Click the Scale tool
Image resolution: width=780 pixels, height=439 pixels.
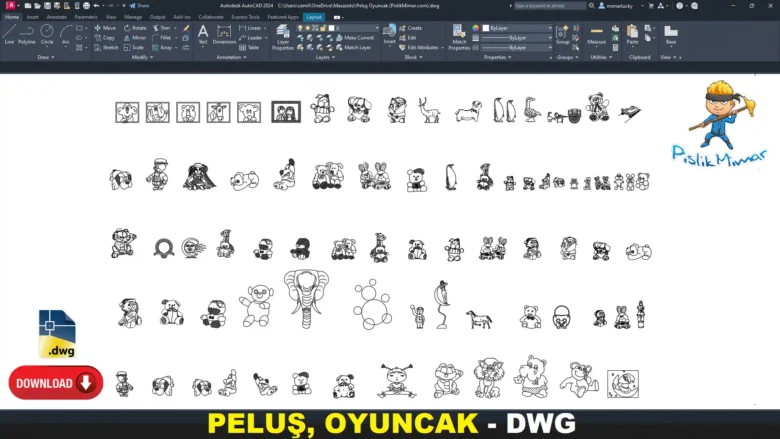point(134,48)
